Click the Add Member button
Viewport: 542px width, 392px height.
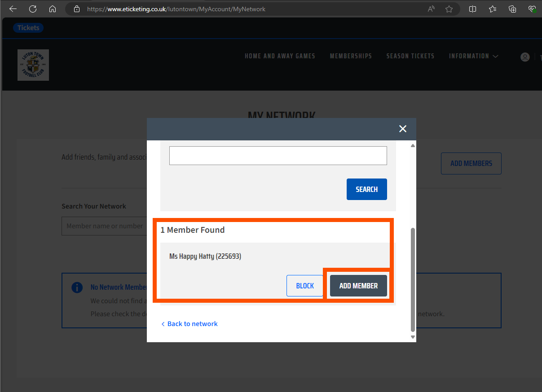[358, 286]
